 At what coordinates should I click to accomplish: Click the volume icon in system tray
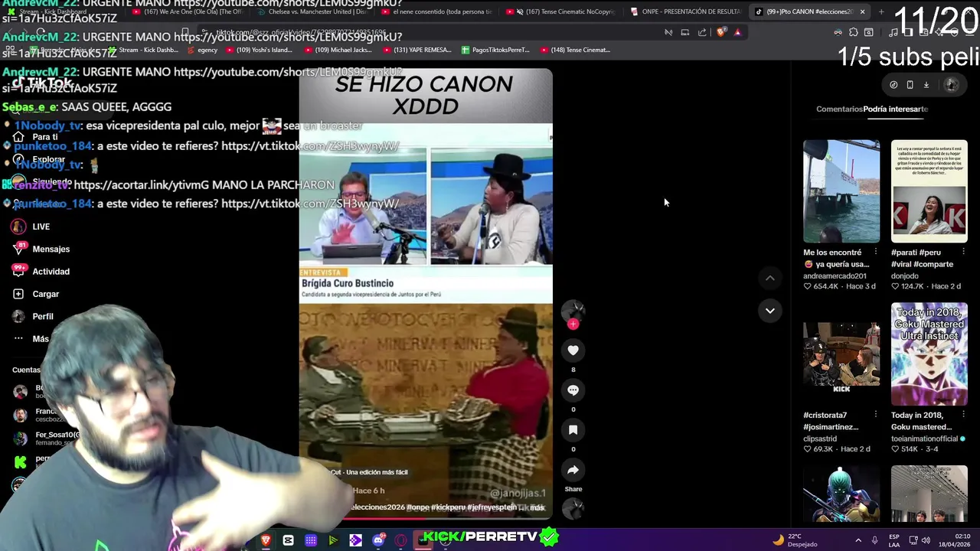pyautogui.click(x=926, y=540)
